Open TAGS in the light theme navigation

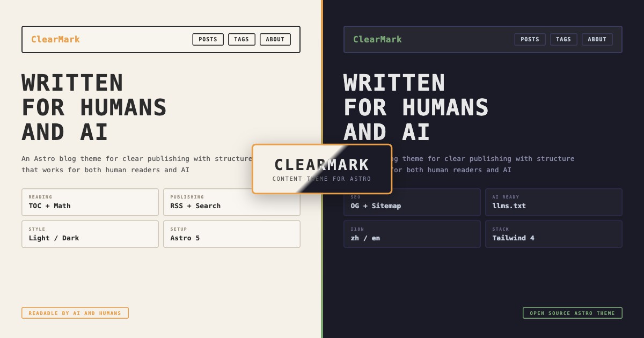click(x=241, y=39)
